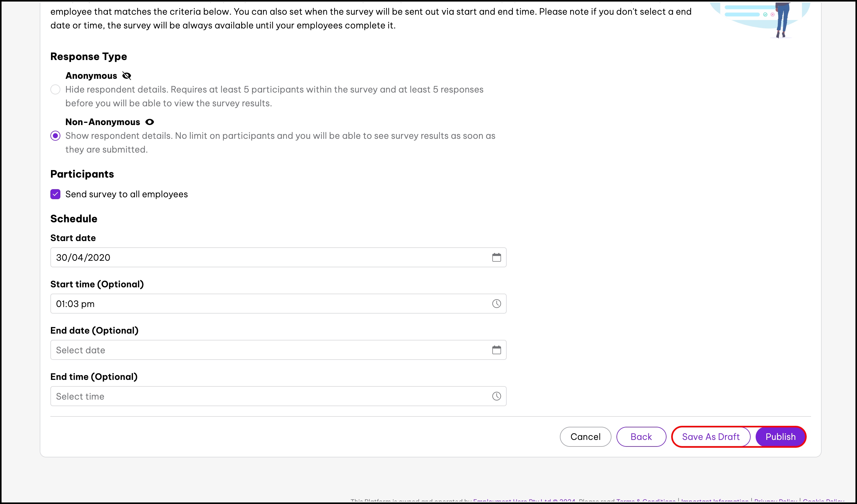The height and width of the screenshot is (504, 857).
Task: Click the End time clock icon
Action: point(496,396)
